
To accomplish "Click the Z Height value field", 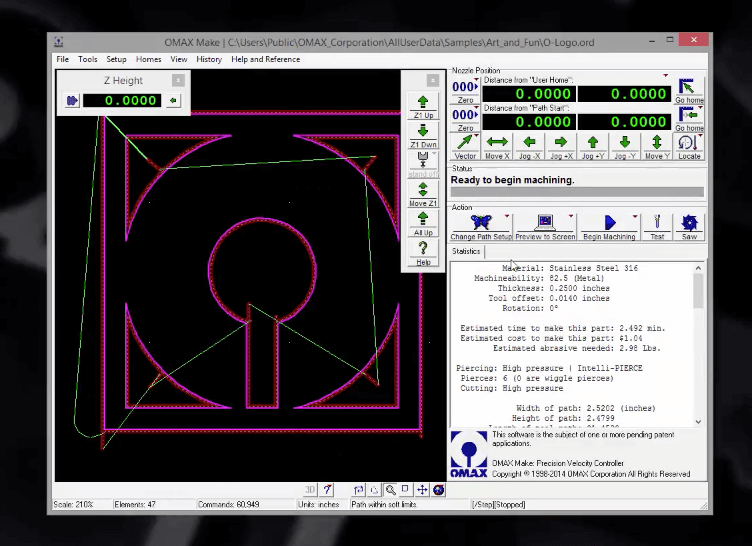I will [122, 101].
